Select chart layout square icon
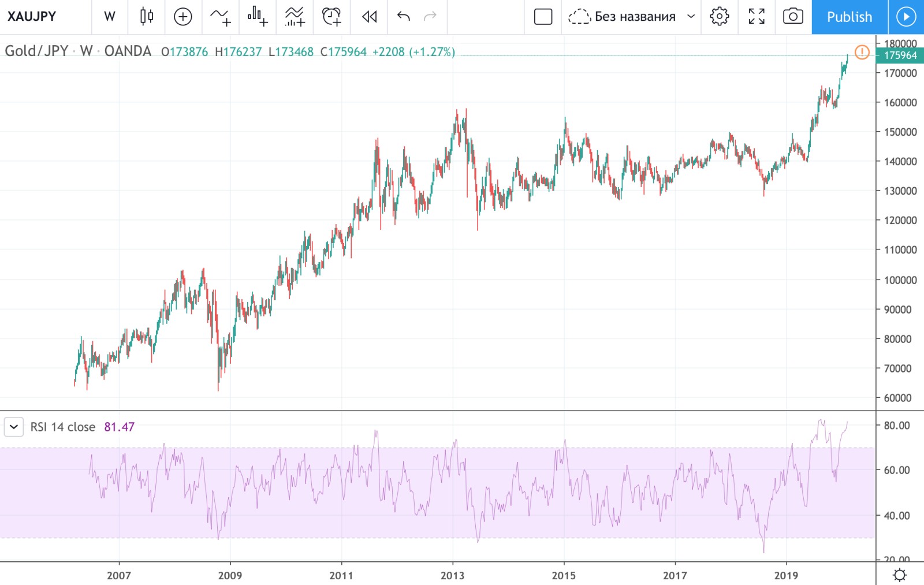 pyautogui.click(x=543, y=17)
